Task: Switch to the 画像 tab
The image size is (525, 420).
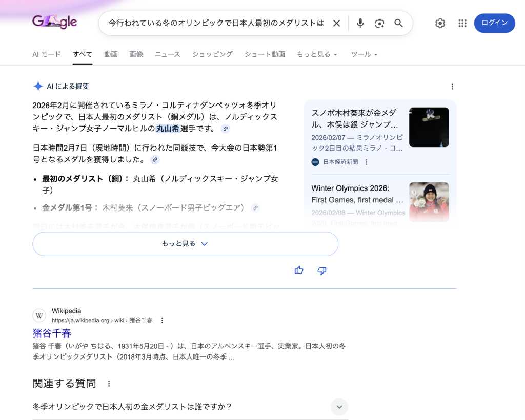Action: [x=136, y=54]
